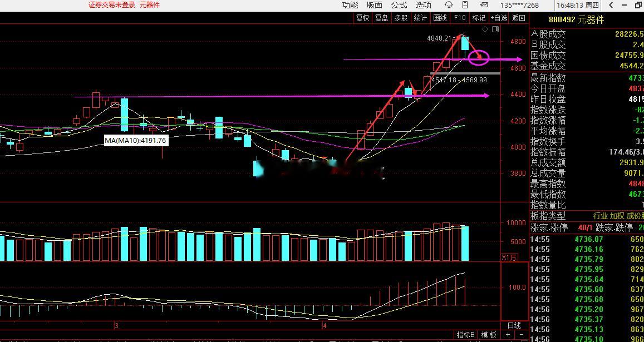Click the 指数涨跌 label
Image resolution: width=644 pixels, height=342 pixels.
548,110
